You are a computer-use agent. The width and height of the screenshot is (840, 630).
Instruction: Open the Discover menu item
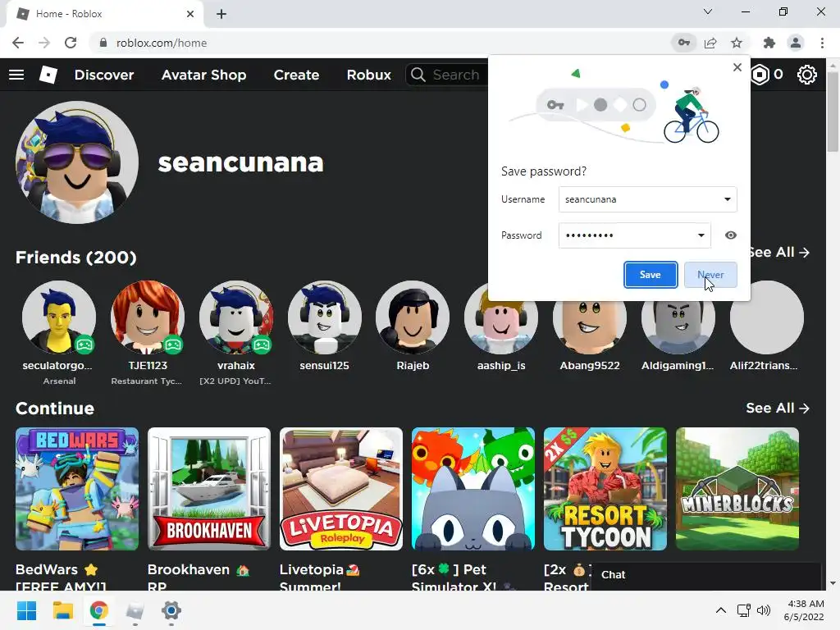coord(104,75)
